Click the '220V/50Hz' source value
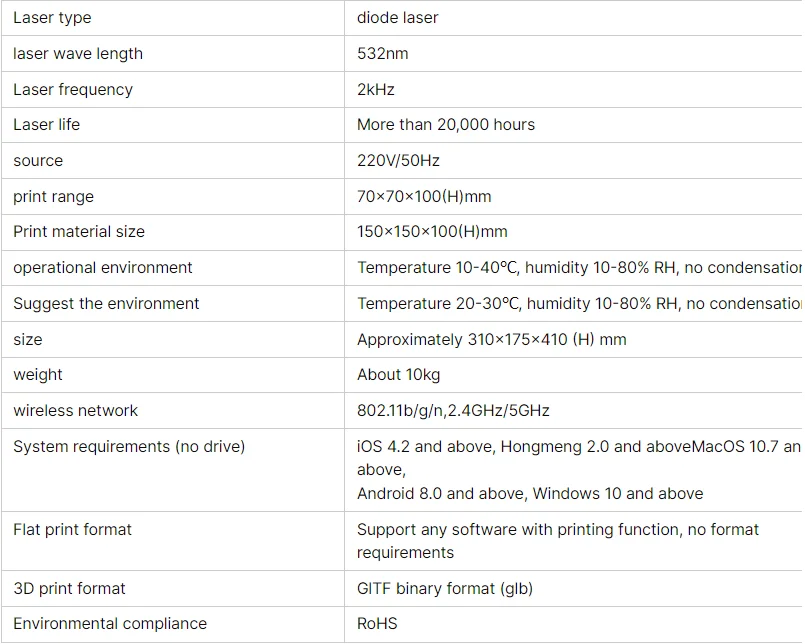This screenshot has width=805, height=644. tap(398, 160)
